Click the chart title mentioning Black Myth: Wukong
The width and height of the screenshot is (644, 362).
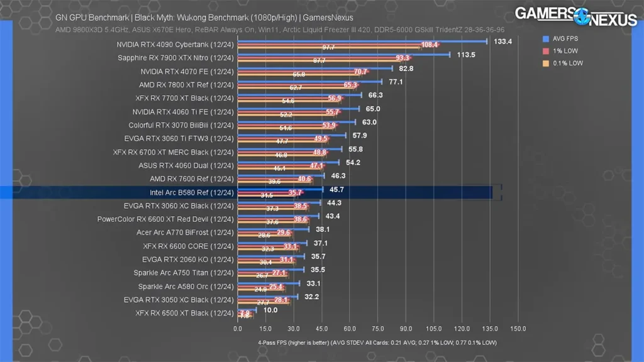pyautogui.click(x=204, y=18)
